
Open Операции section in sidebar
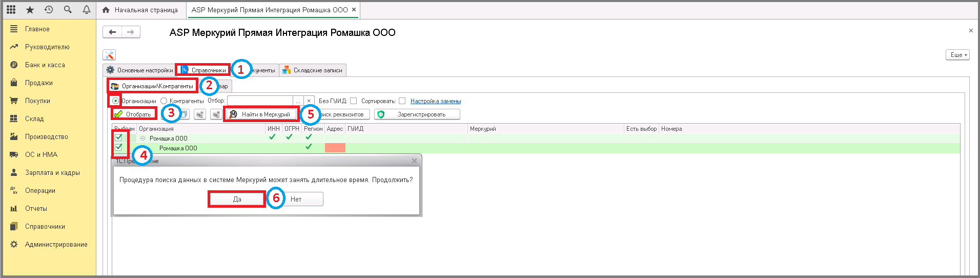(40, 191)
